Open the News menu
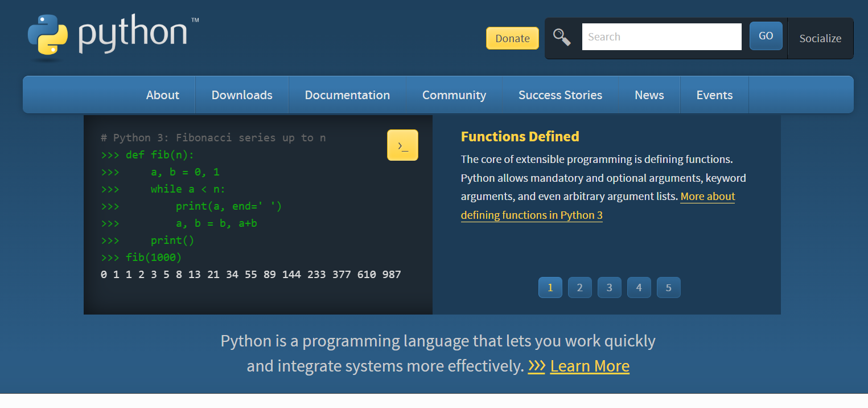868x408 pixels. point(649,95)
